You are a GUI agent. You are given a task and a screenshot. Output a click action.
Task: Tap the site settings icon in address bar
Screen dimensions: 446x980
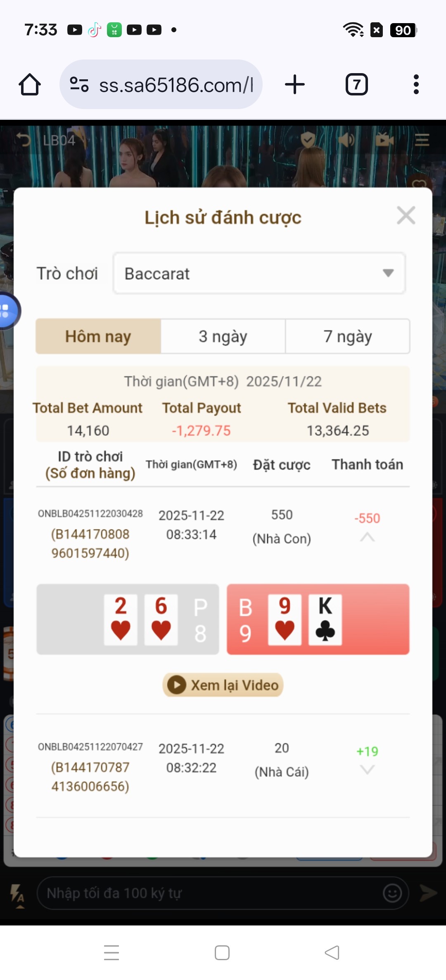click(79, 85)
